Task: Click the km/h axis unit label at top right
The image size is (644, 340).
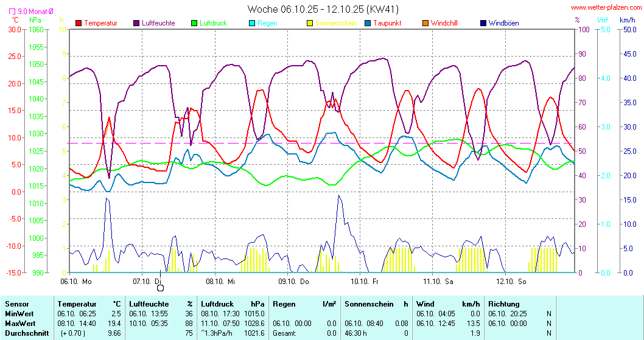Action: (x=628, y=20)
